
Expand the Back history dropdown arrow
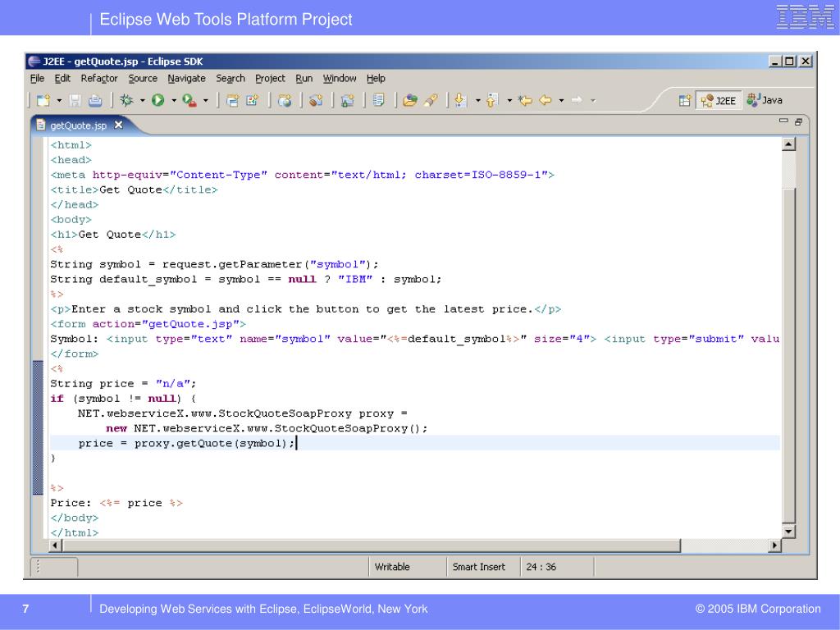561,100
